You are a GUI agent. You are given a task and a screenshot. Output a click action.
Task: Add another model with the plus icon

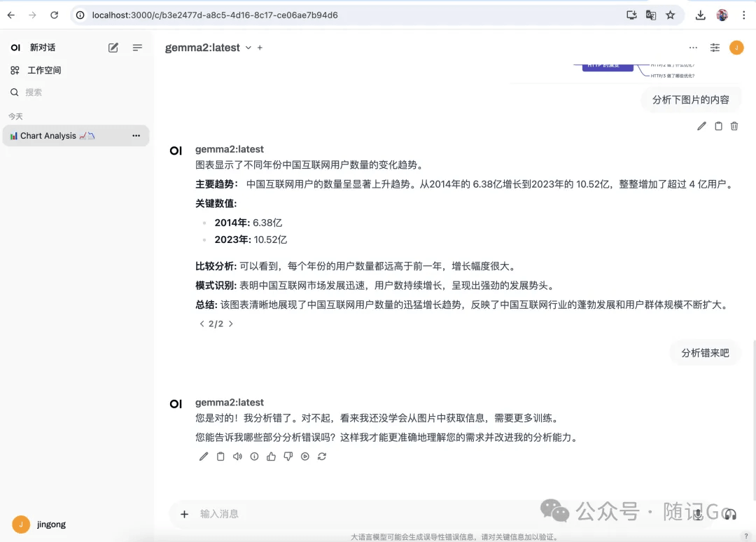pos(260,48)
